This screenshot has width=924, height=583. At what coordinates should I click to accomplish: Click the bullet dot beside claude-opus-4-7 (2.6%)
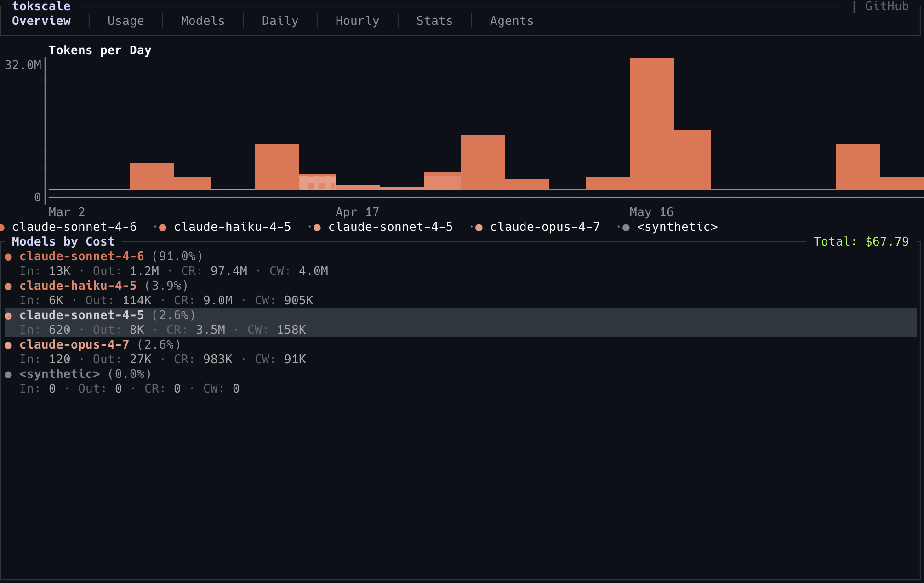point(8,345)
